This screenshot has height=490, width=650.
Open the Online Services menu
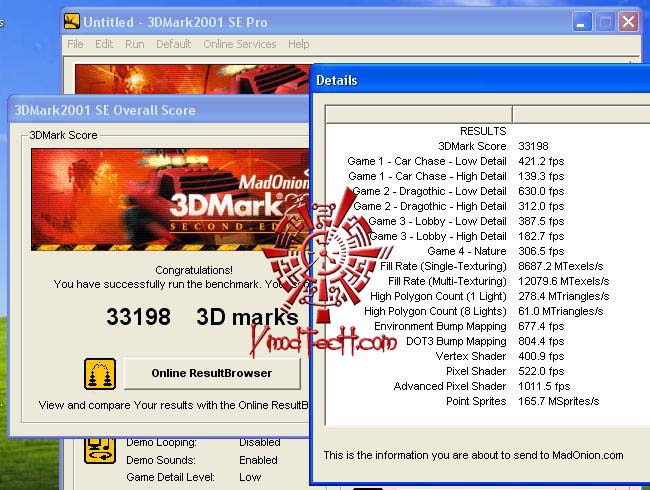[240, 44]
